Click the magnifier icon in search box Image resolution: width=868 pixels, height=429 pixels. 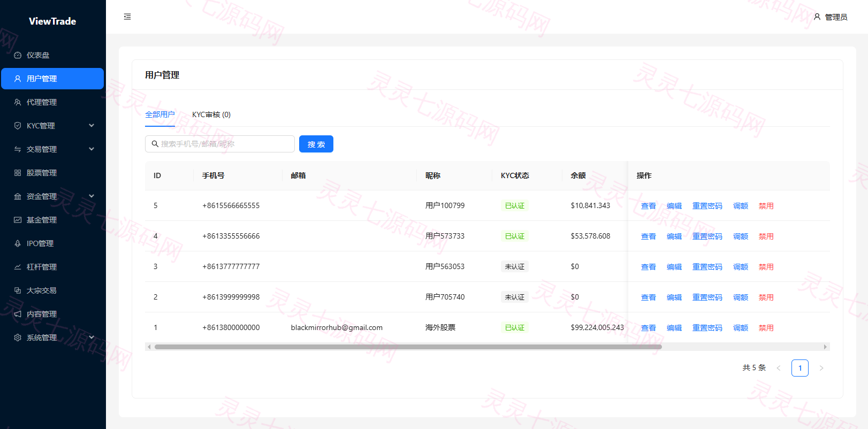[x=155, y=144]
